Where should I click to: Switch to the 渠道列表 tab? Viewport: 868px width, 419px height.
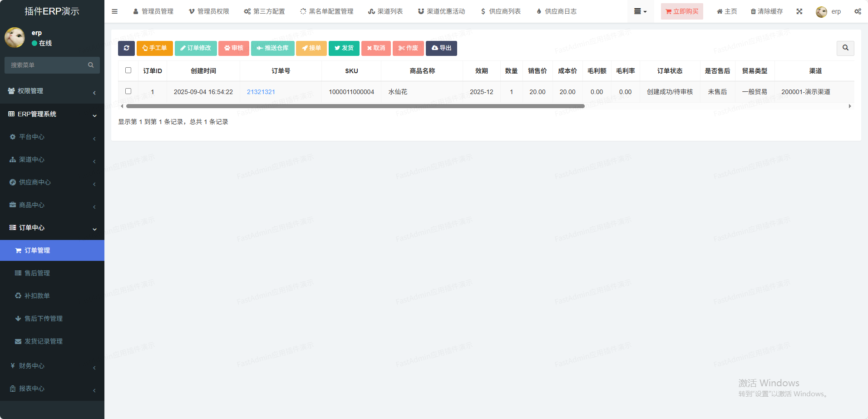[385, 11]
